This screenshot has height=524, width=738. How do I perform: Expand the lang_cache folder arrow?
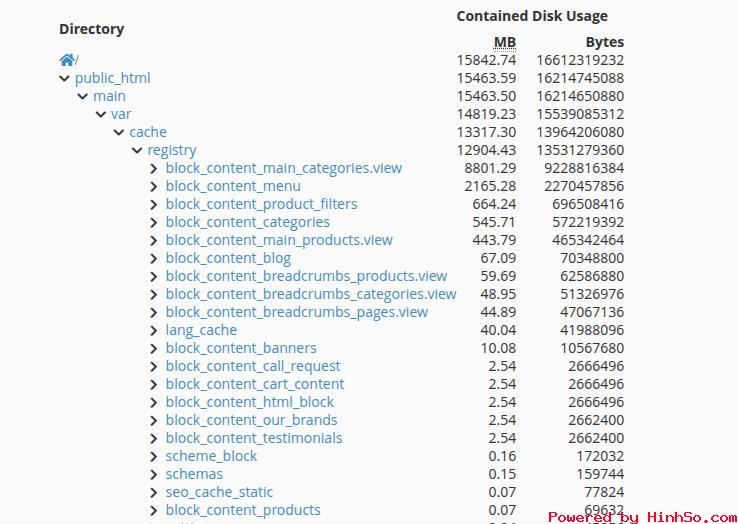click(154, 330)
